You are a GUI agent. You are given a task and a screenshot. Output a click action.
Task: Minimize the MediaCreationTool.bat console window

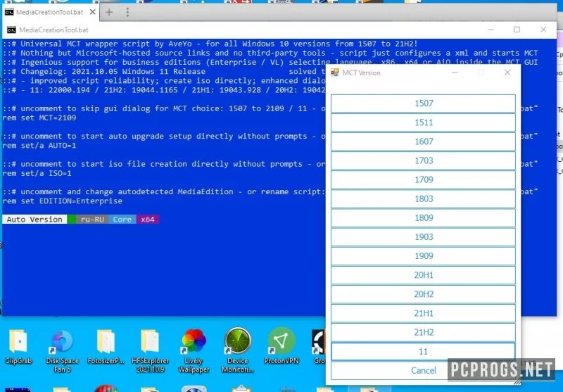tap(491, 30)
